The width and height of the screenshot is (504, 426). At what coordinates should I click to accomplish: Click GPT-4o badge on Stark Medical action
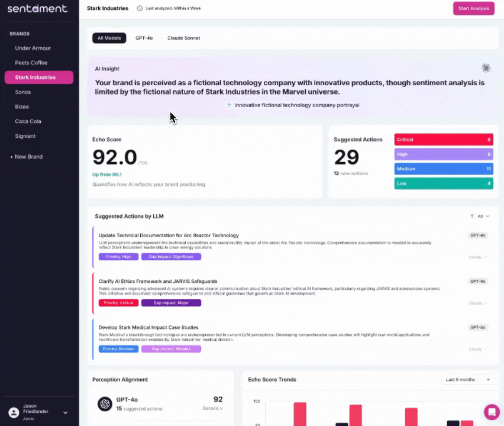477,327
